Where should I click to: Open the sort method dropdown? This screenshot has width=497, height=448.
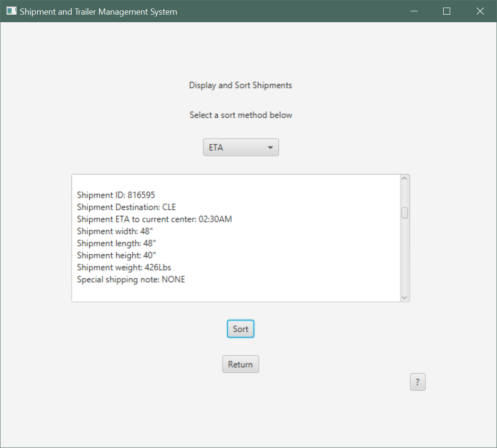[x=241, y=147]
